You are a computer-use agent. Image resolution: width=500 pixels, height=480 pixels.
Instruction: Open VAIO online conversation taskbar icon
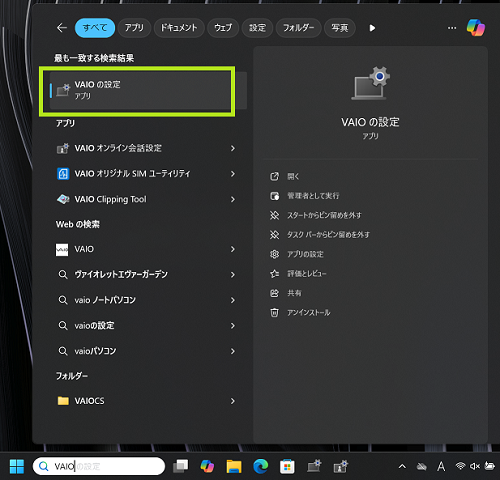point(341,466)
